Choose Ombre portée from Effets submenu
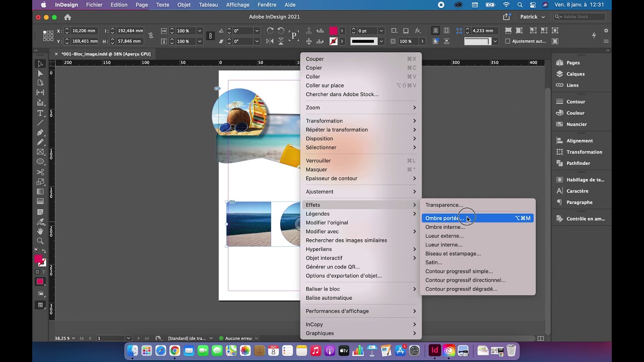The image size is (644, 362). tap(477, 218)
